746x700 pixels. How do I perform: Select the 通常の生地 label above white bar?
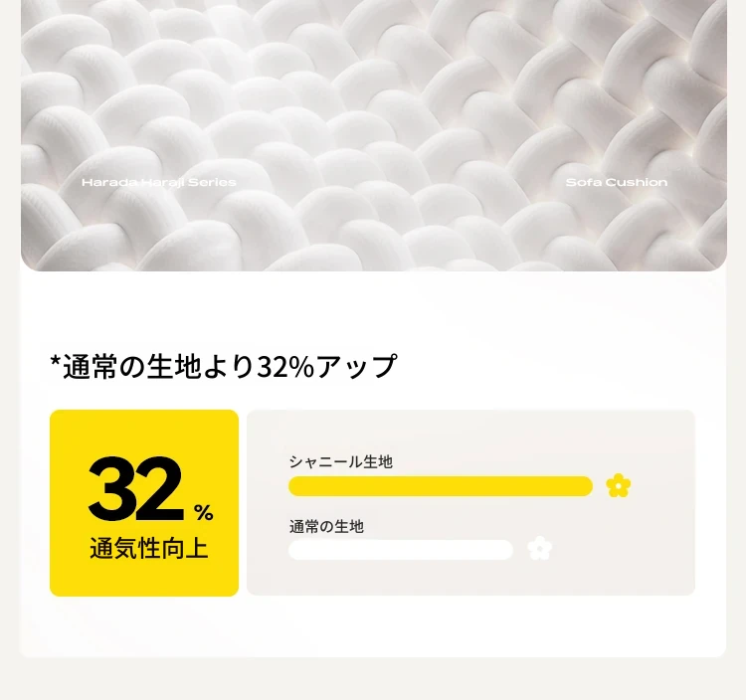click(326, 526)
